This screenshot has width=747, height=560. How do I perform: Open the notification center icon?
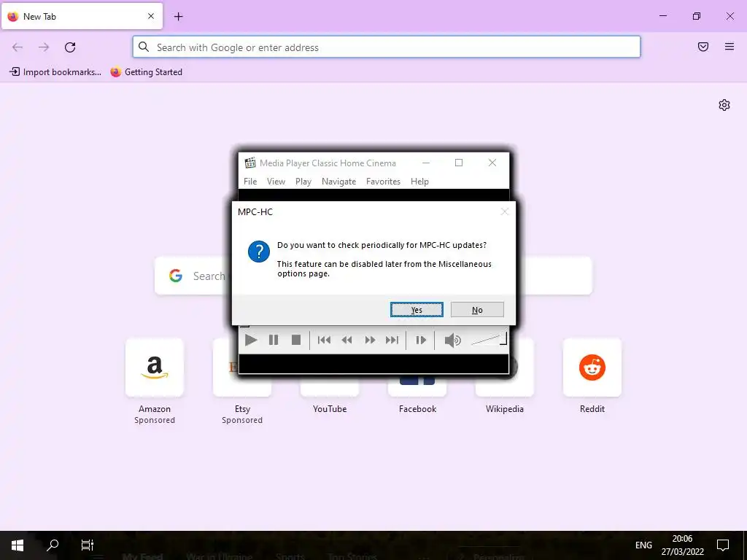(723, 545)
